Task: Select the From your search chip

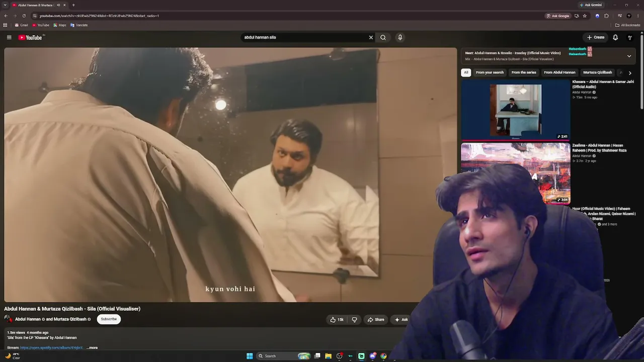Action: 490,72
